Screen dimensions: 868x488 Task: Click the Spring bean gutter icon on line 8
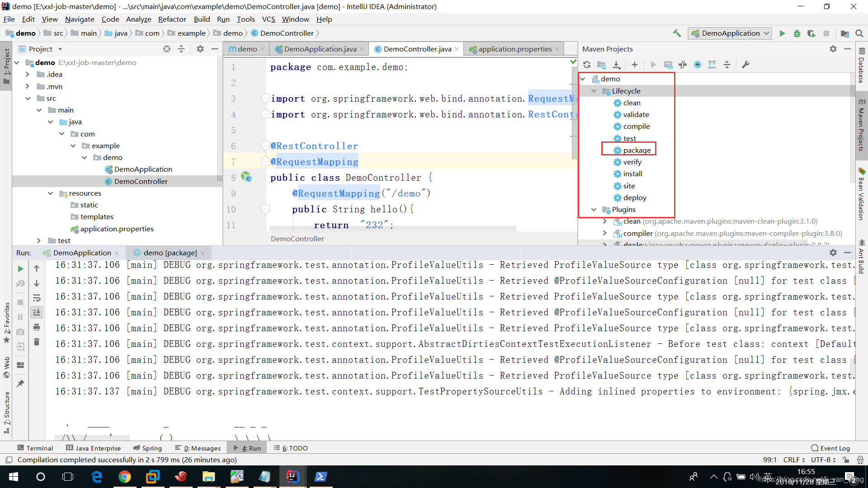tap(246, 177)
